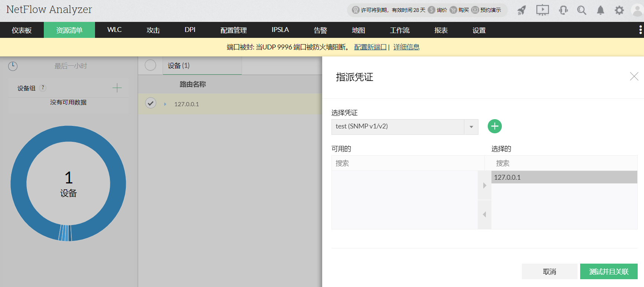Screen dimensions: 644x287
Task: Open the rocket quick-start icon
Action: click(x=522, y=10)
